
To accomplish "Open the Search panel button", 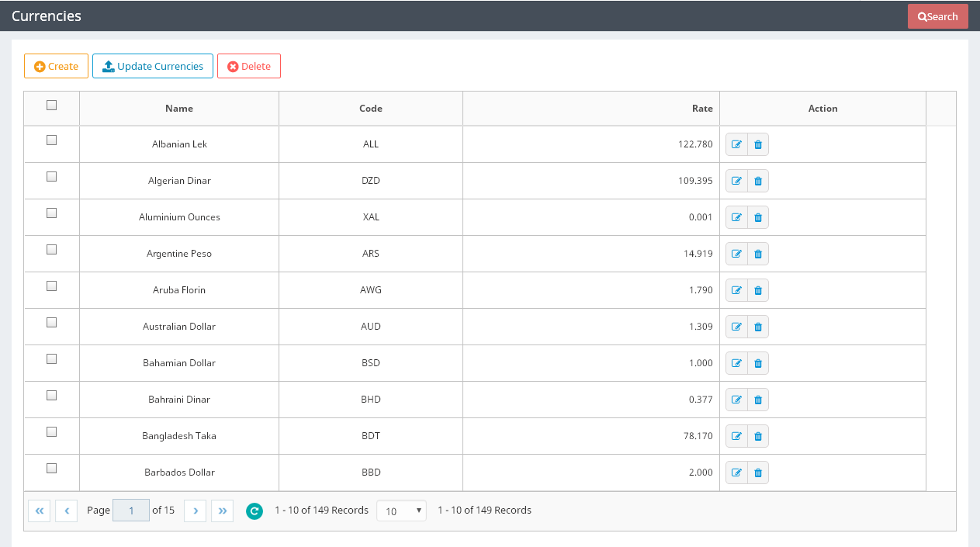I will pos(938,16).
